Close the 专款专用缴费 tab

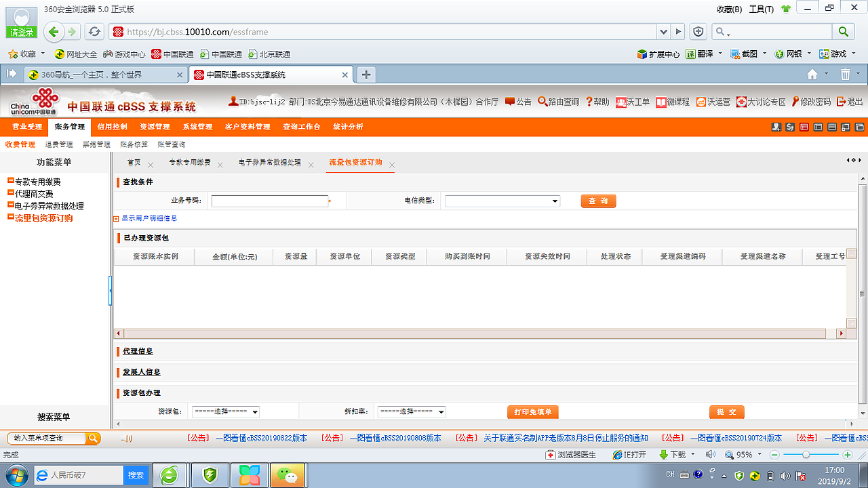pos(220,165)
